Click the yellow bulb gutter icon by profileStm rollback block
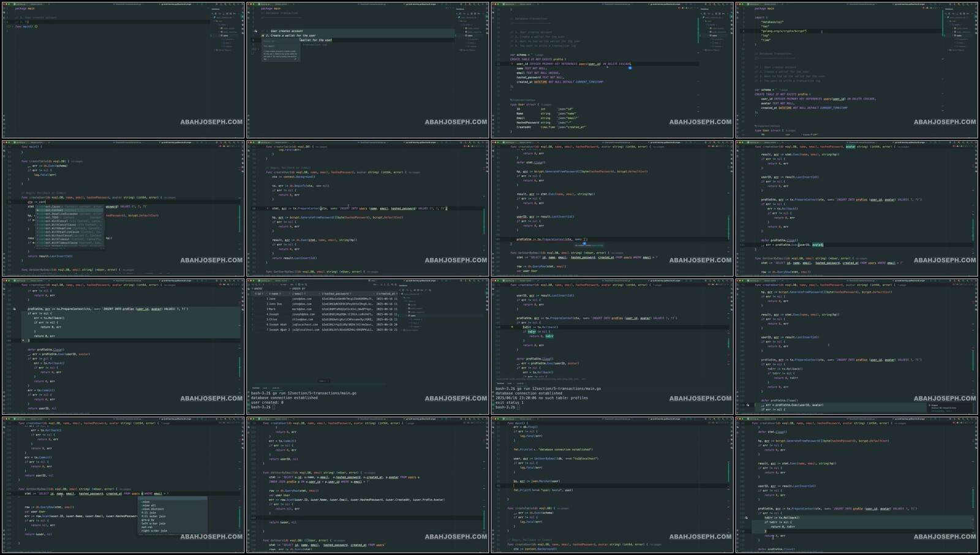This screenshot has width=980, height=555. tap(14, 309)
